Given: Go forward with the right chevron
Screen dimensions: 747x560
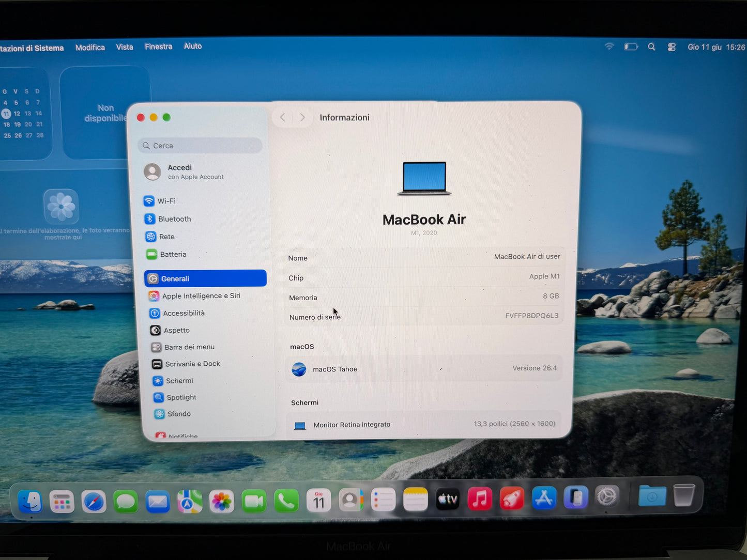Looking at the screenshot, I should point(302,117).
